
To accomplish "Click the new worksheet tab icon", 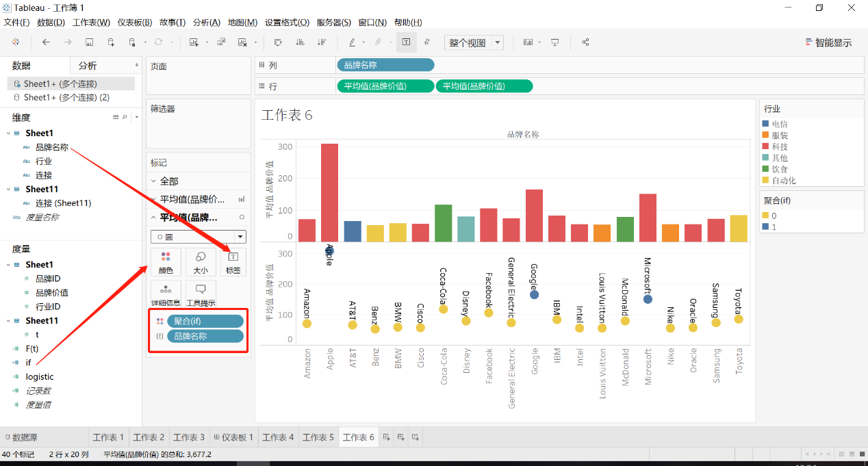I will (387, 437).
